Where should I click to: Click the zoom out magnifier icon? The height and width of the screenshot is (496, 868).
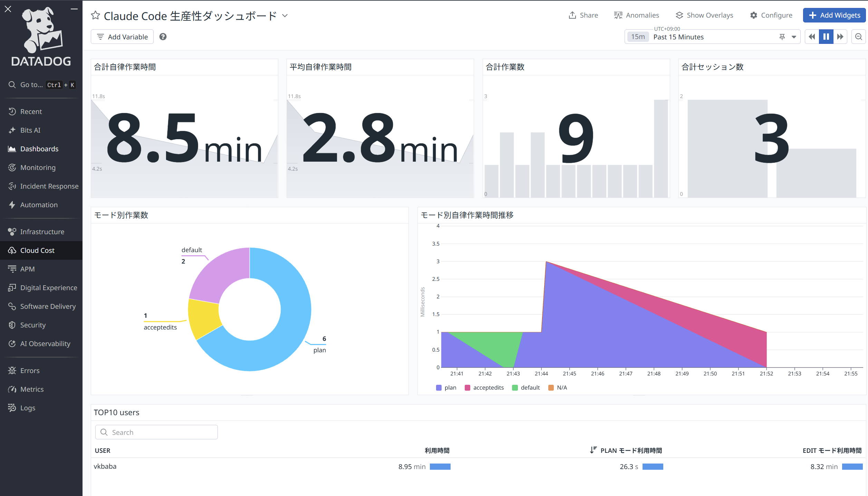click(858, 37)
